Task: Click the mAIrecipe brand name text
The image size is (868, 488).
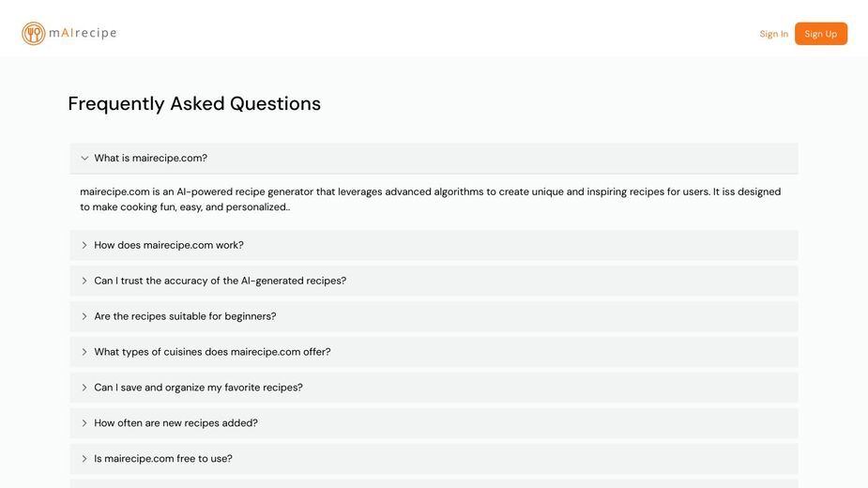Action: (x=83, y=33)
